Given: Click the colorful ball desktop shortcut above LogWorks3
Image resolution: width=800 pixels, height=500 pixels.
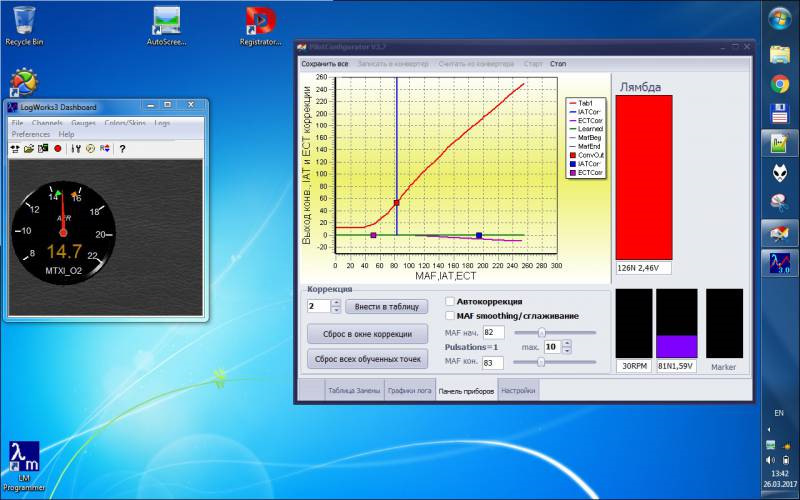Looking at the screenshot, I should 24,82.
